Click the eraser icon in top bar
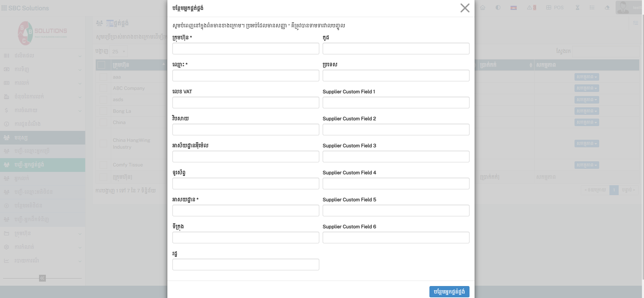The height and width of the screenshot is (298, 644). click(607, 8)
